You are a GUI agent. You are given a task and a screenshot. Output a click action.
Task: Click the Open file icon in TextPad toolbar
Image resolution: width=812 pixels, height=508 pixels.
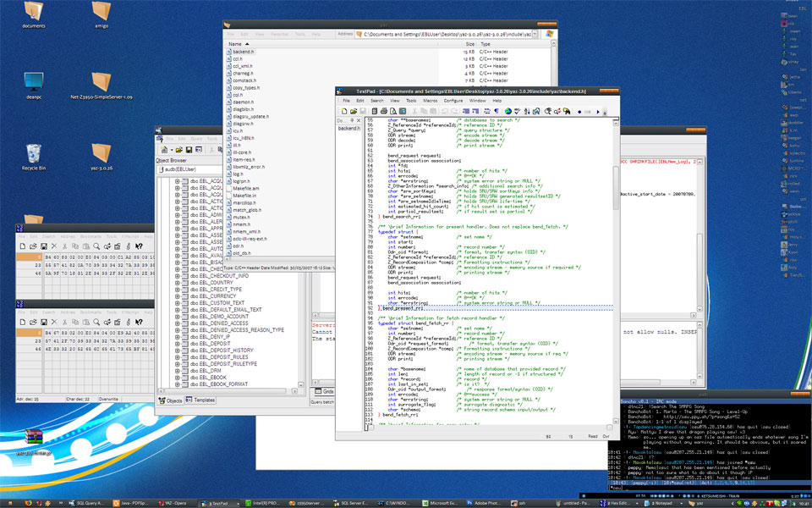(x=354, y=112)
